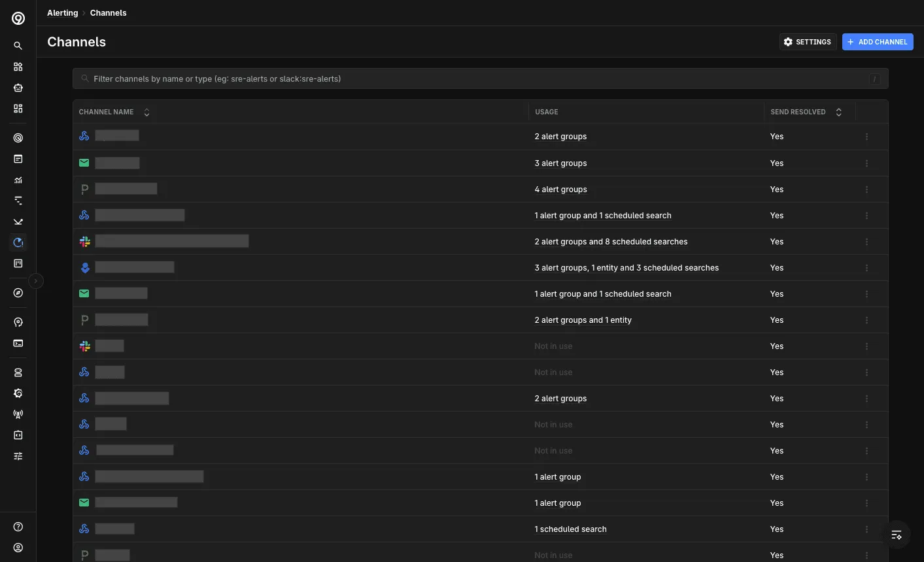Open the dashboards grid icon in sidebar
924x562 pixels.
(x=18, y=108)
